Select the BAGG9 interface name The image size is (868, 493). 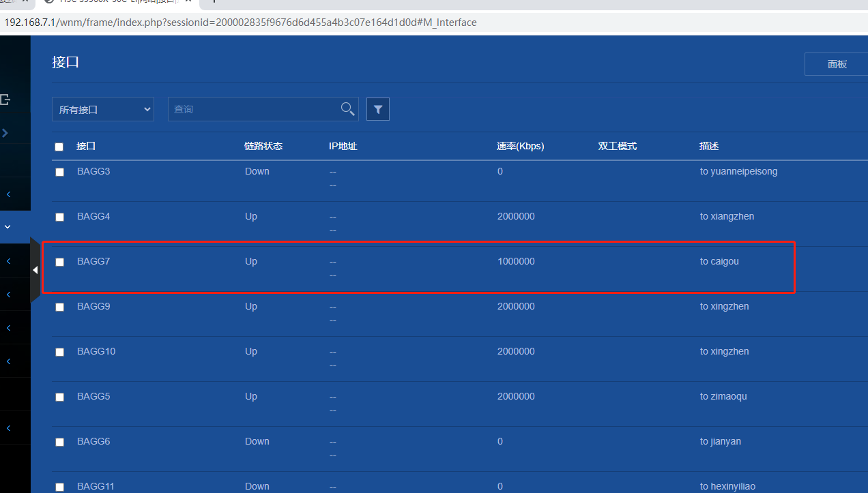coord(93,306)
